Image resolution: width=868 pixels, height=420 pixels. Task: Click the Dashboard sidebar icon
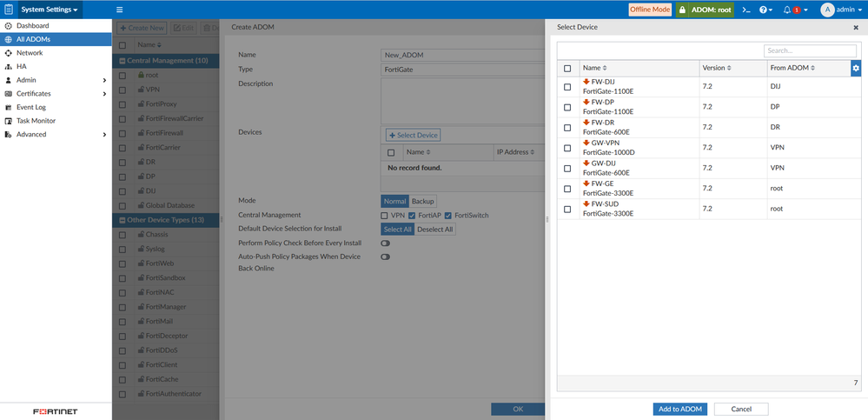(x=8, y=25)
